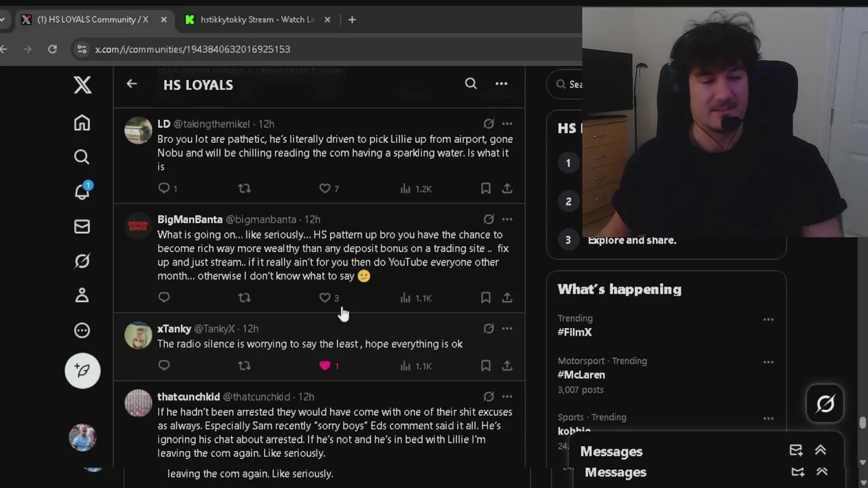Screen dimensions: 868x488
Task: Like the BigManBanta post
Action: (x=325, y=298)
